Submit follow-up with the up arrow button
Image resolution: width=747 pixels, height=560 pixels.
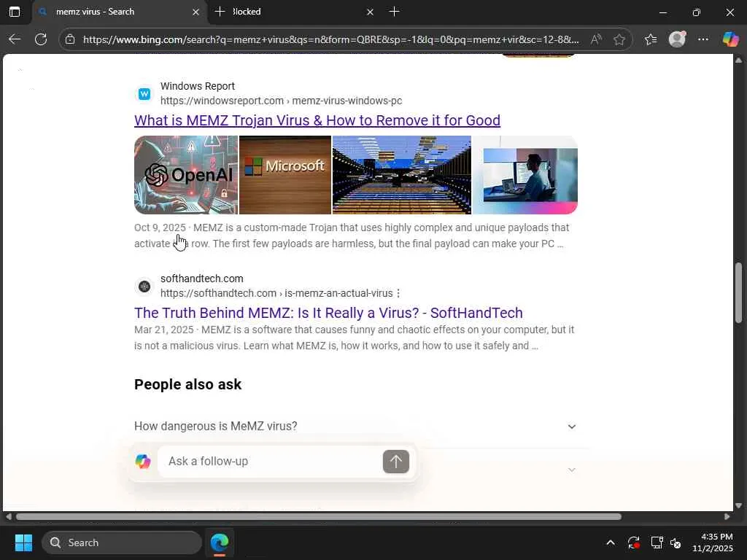[396, 462]
